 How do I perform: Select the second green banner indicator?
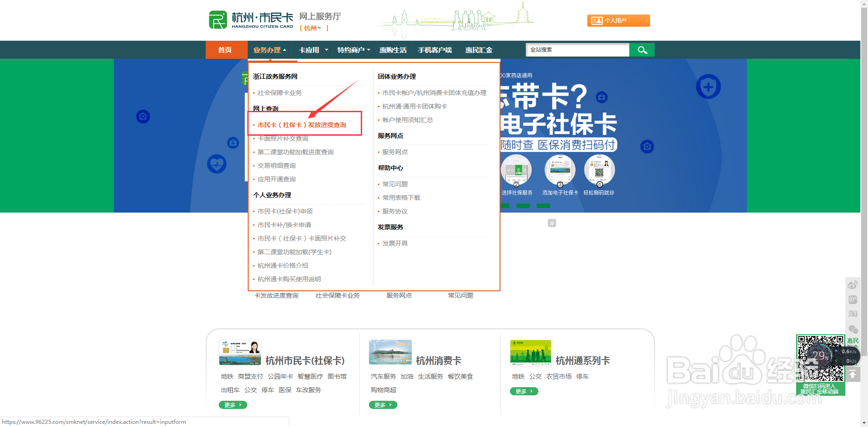pos(523,206)
